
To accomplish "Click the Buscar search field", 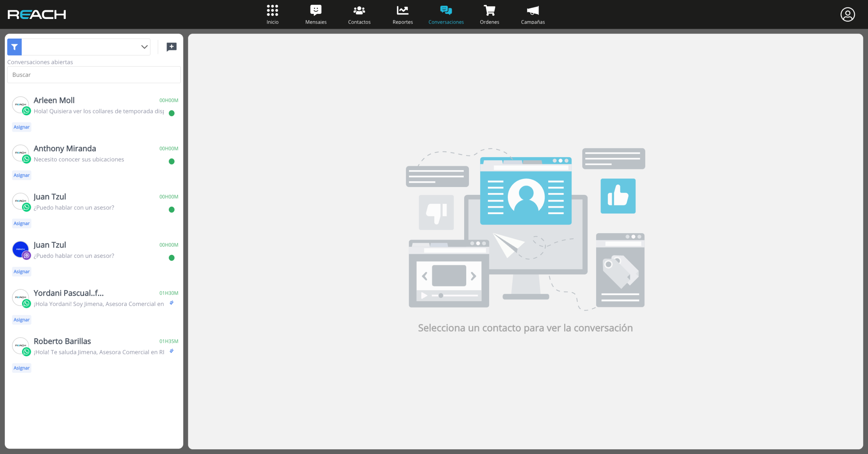I will click(x=94, y=75).
